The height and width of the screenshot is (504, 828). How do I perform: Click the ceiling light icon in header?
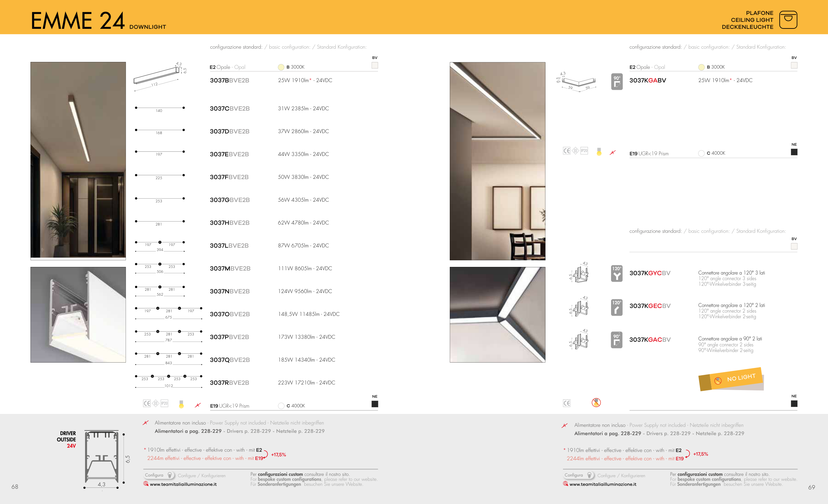coord(788,20)
